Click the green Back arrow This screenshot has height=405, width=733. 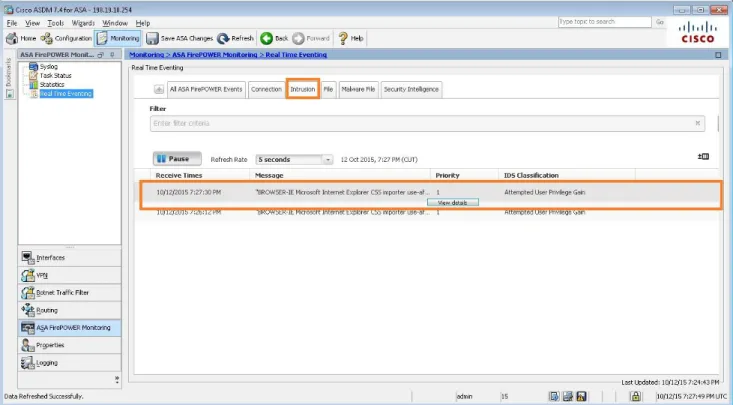point(267,38)
